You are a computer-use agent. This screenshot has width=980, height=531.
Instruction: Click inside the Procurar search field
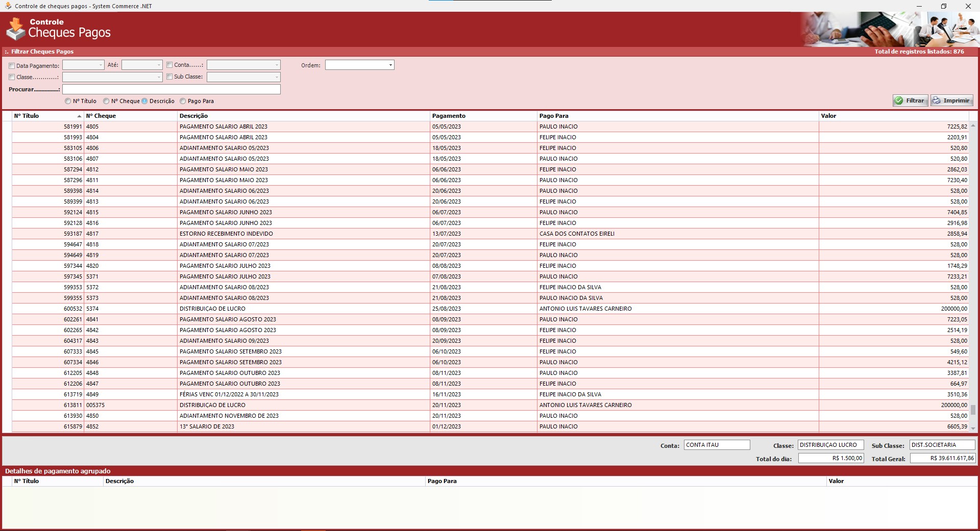(171, 89)
